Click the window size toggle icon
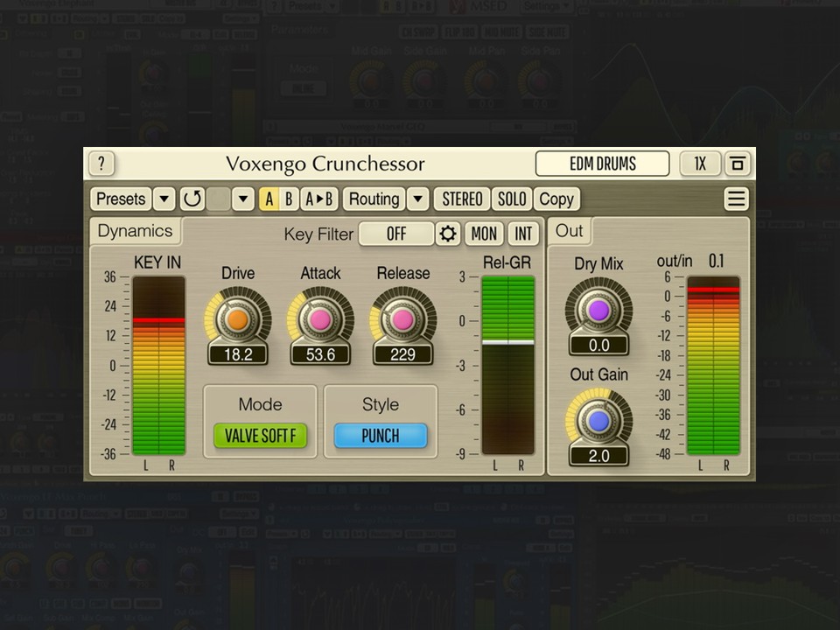Screen dimensions: 840x630 (x=738, y=164)
